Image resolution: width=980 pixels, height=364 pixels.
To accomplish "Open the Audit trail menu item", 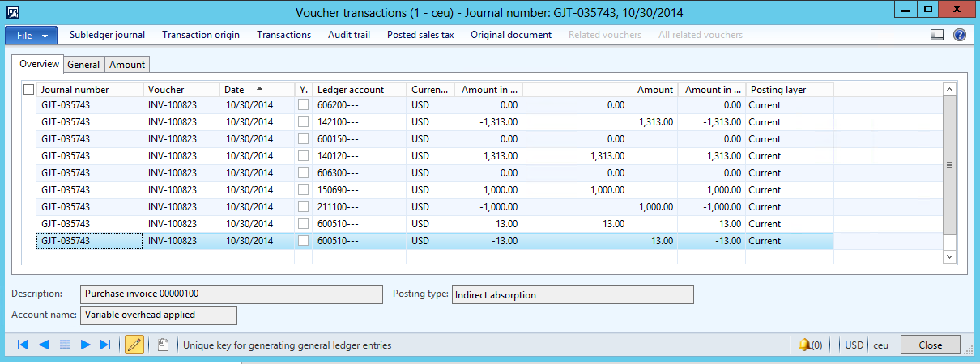I will [x=349, y=35].
